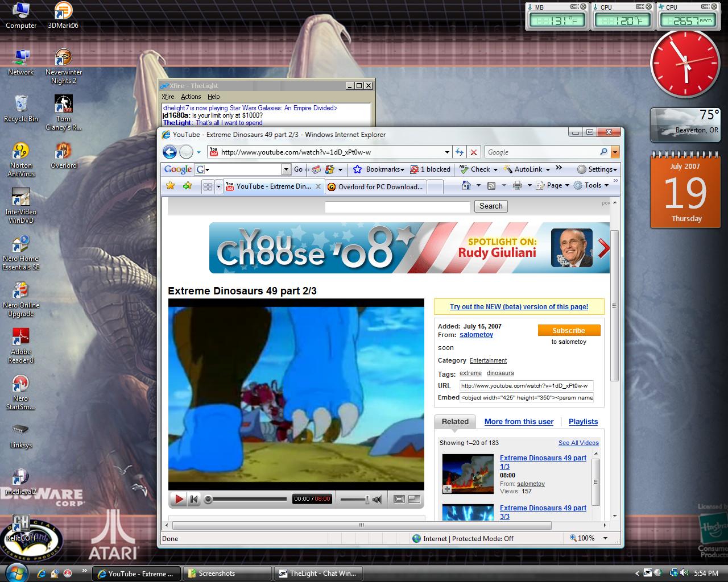The width and height of the screenshot is (728, 582).
Task: Click the Google Toolbar Go button
Action: (298, 169)
